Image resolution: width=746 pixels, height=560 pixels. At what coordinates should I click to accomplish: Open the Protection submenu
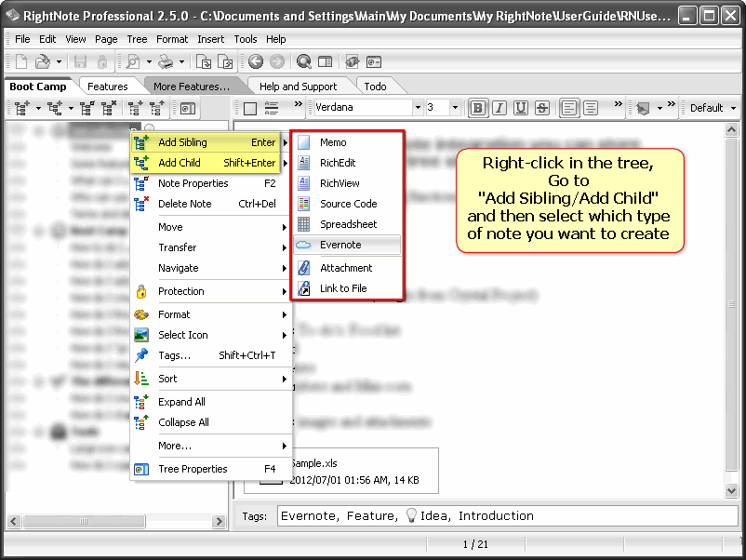point(211,291)
